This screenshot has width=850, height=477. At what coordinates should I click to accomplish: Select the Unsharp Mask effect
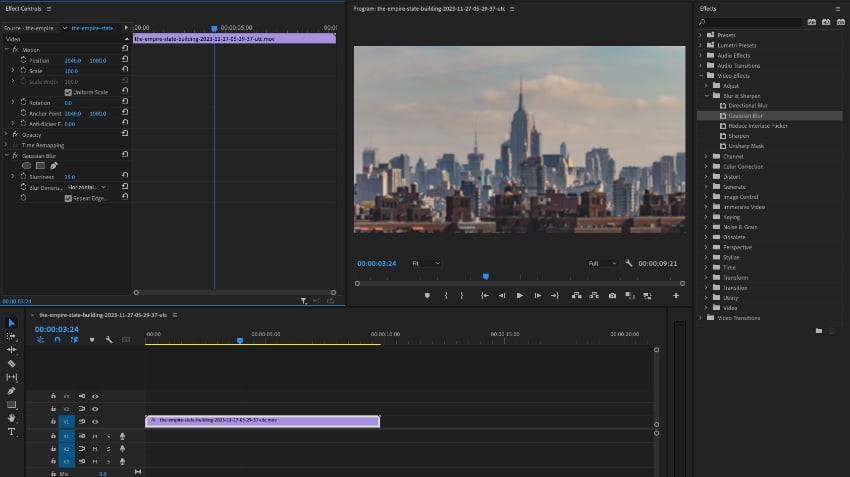click(745, 146)
